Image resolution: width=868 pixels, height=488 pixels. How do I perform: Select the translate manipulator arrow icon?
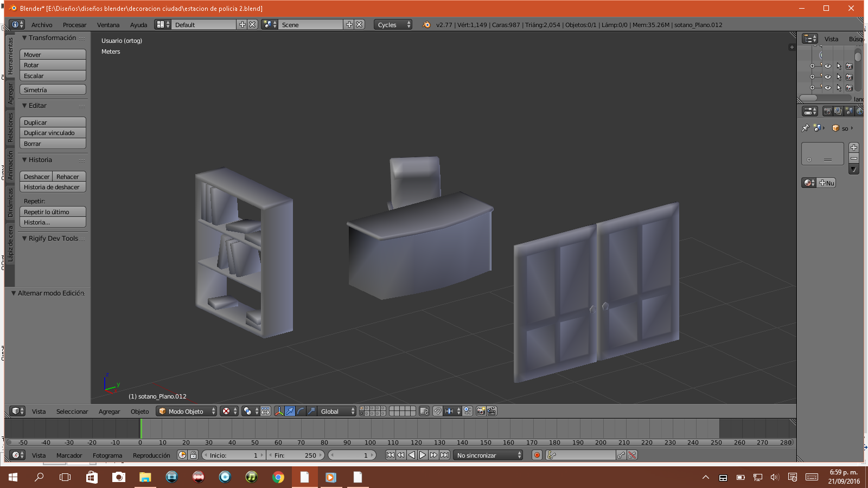(290, 411)
